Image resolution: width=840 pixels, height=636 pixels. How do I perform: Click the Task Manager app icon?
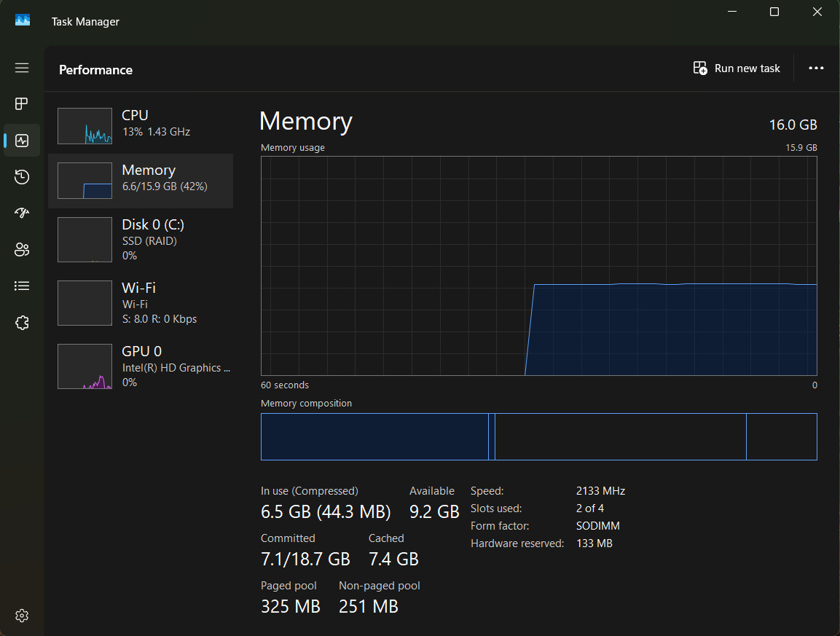click(x=23, y=20)
